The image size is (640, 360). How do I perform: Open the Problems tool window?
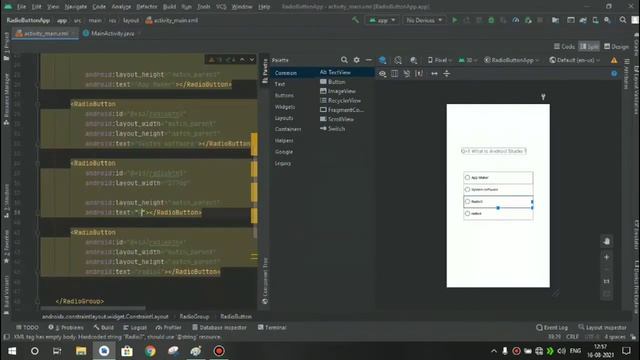pyautogui.click(x=66, y=327)
